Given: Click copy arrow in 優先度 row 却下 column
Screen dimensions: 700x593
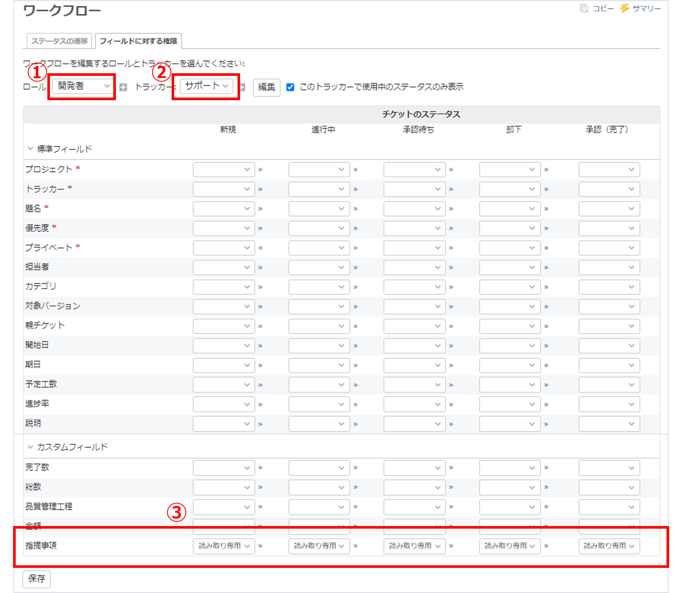Looking at the screenshot, I should coord(546,228).
